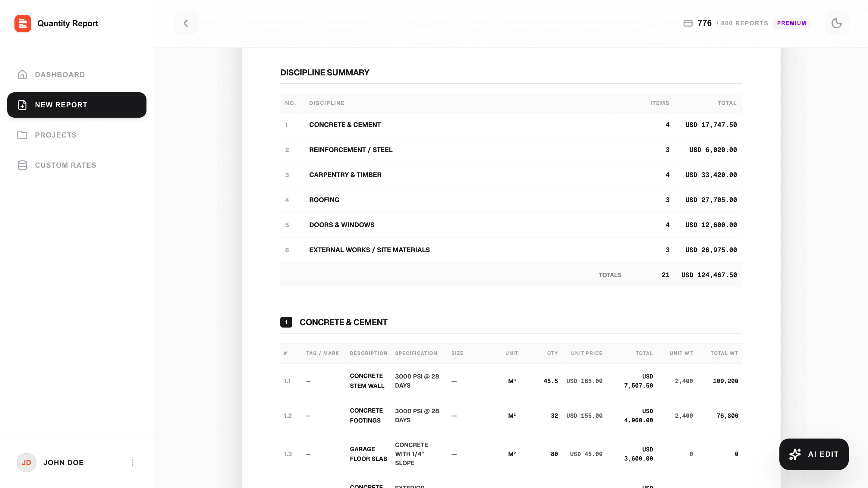868x488 pixels.
Task: Select the ROOFING discipline row
Action: point(505,200)
